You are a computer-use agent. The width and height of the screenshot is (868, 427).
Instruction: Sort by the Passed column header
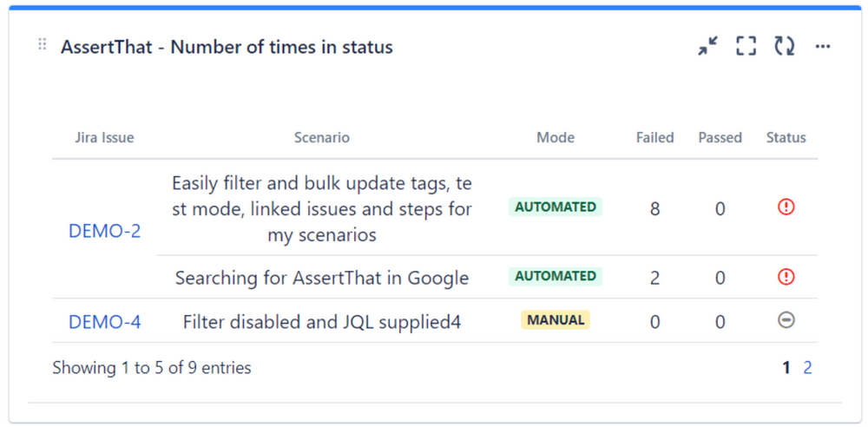tap(720, 137)
